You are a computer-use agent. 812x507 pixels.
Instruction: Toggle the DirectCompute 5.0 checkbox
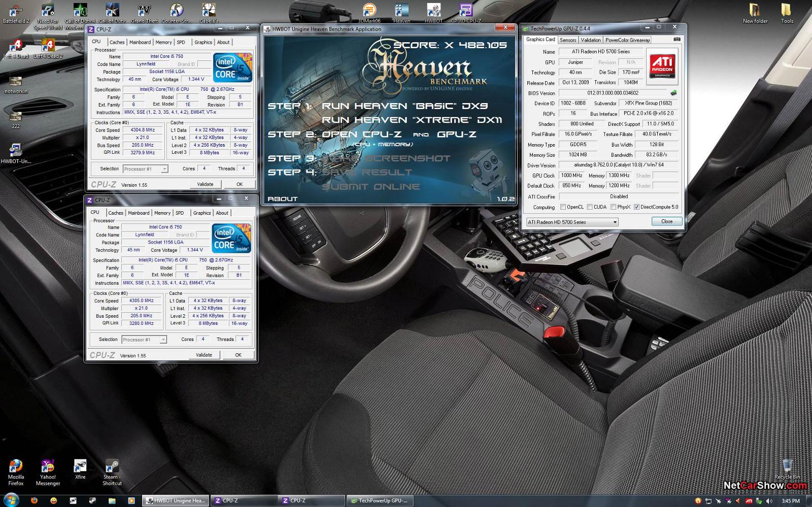(x=636, y=207)
